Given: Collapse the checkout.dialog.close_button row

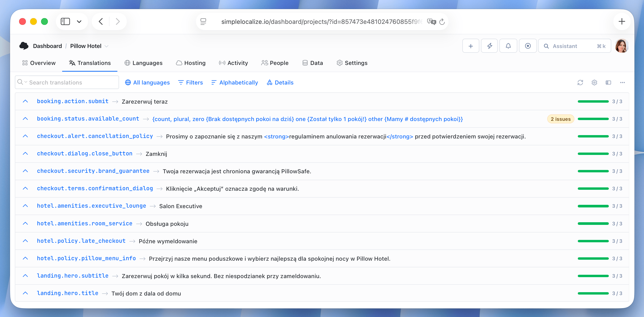Looking at the screenshot, I should pos(25,154).
